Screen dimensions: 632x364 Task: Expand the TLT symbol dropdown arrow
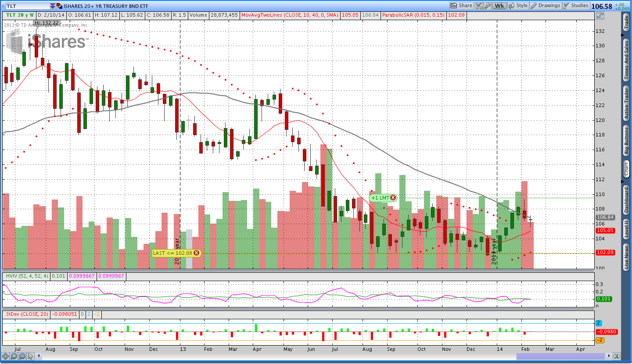(53, 6)
